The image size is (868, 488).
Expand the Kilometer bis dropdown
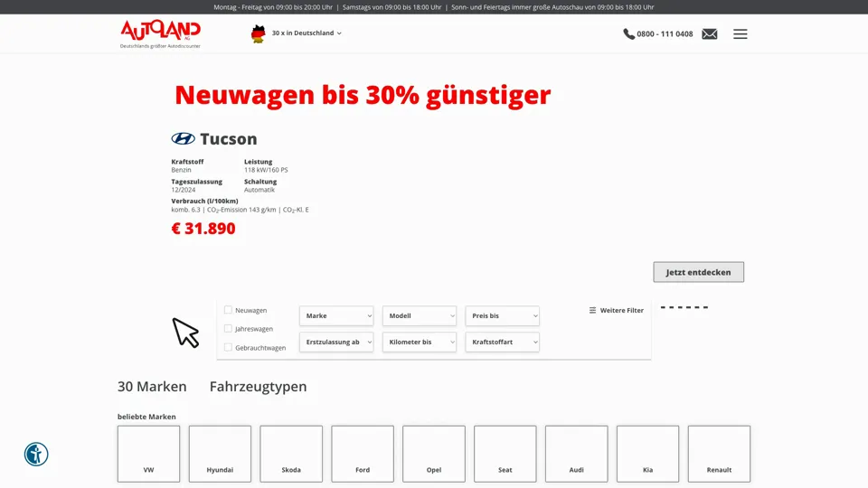tap(420, 342)
